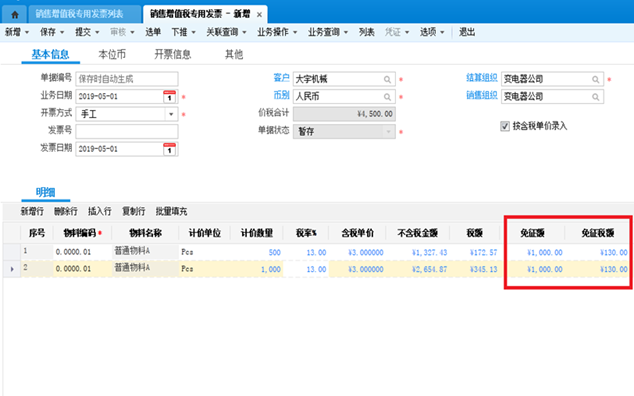This screenshot has width=634, height=396.
Task: Click 复制行 in detail toolbar
Action: (x=133, y=211)
